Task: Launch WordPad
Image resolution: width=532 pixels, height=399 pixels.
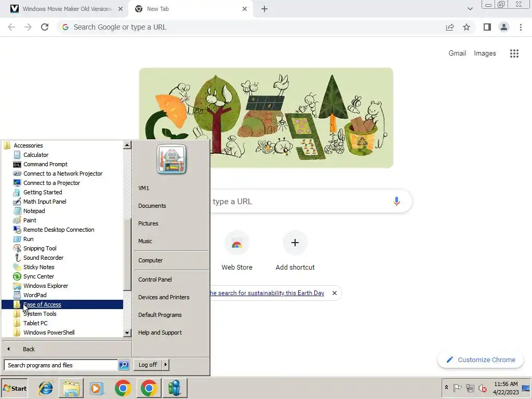Action: coord(35,295)
